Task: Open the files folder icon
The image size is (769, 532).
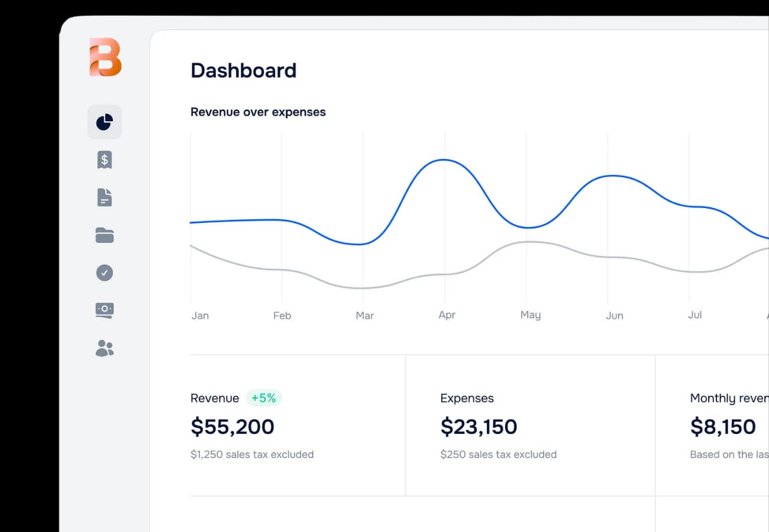Action: coord(105,235)
